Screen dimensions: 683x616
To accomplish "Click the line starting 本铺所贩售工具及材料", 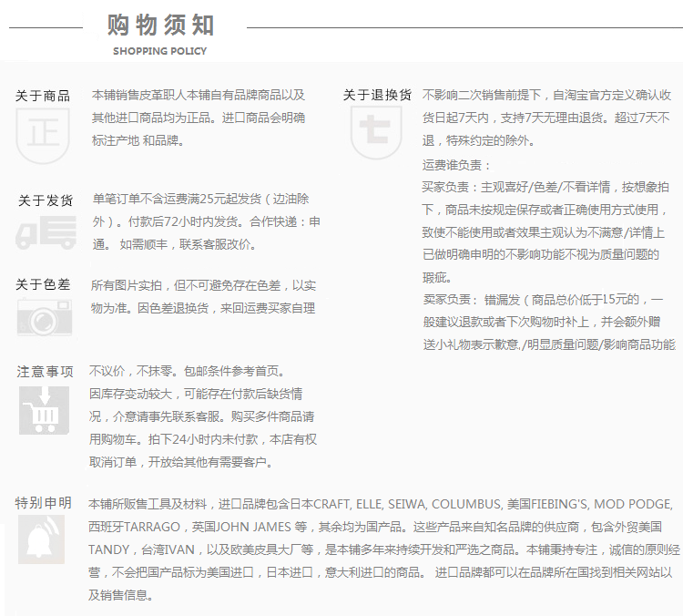I will point(381,505).
